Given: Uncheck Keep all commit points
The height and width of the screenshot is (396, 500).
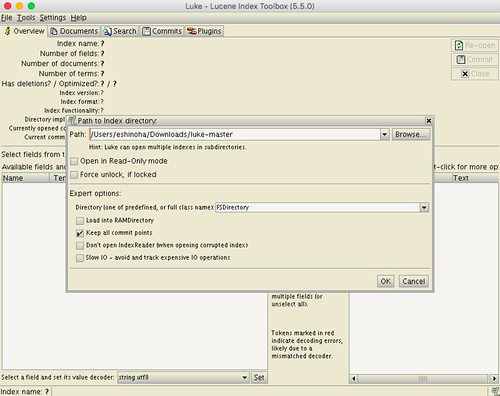Looking at the screenshot, I should click(80, 233).
